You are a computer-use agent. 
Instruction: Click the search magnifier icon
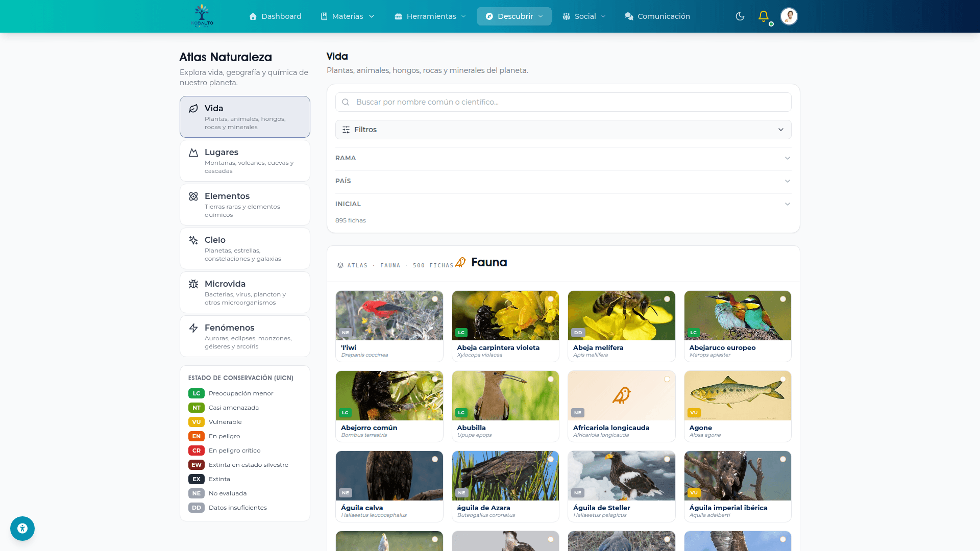(346, 102)
